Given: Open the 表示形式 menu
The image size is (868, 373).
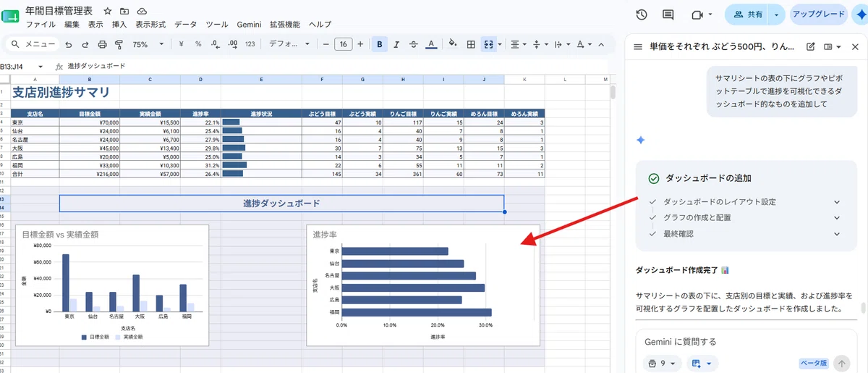Looking at the screenshot, I should (x=151, y=25).
